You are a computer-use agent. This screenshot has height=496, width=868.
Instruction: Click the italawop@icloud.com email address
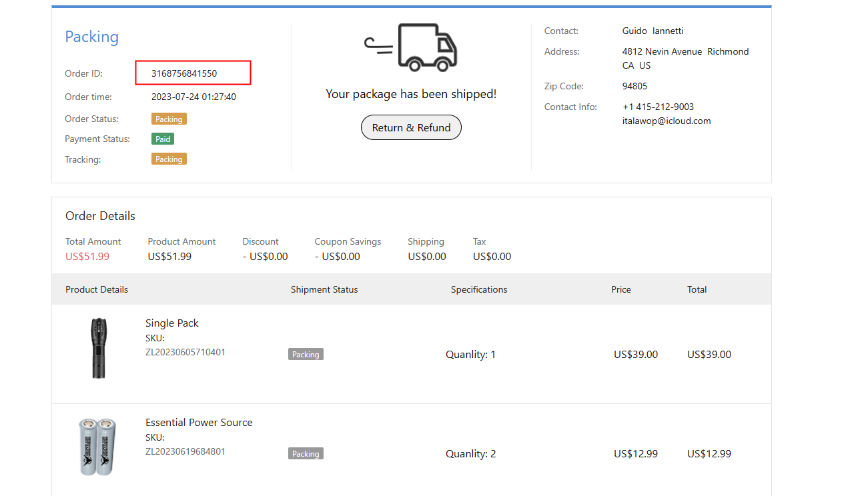click(x=667, y=121)
